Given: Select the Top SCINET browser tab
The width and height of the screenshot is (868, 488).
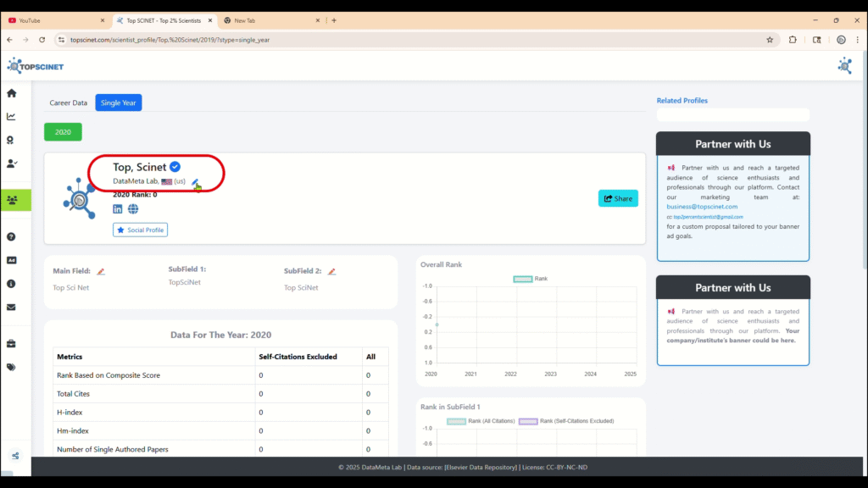Looking at the screenshot, I should pyautogui.click(x=164, y=20).
